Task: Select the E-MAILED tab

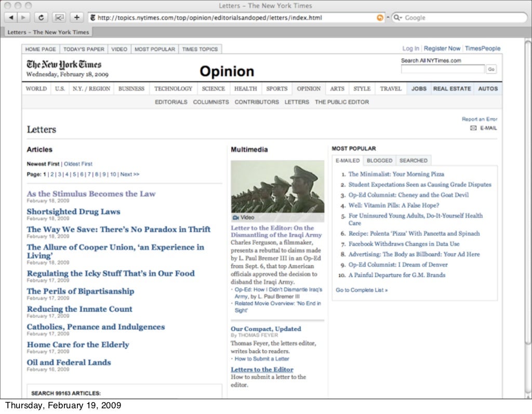Action: pyautogui.click(x=348, y=161)
